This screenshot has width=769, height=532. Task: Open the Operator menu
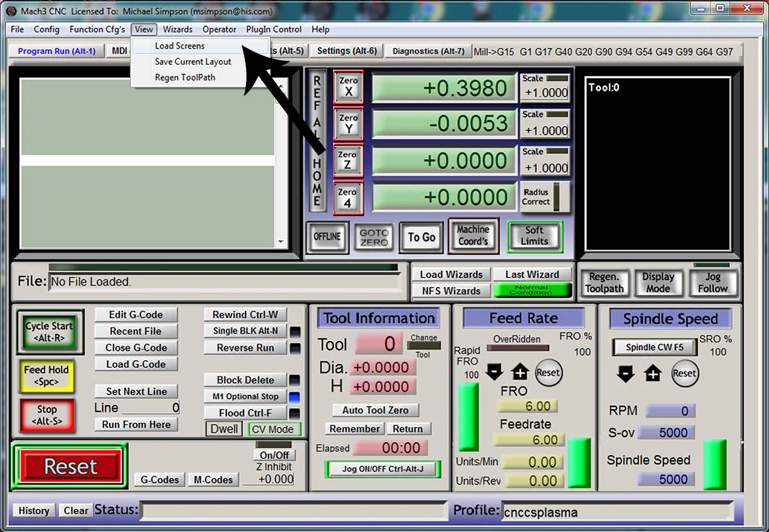[220, 29]
